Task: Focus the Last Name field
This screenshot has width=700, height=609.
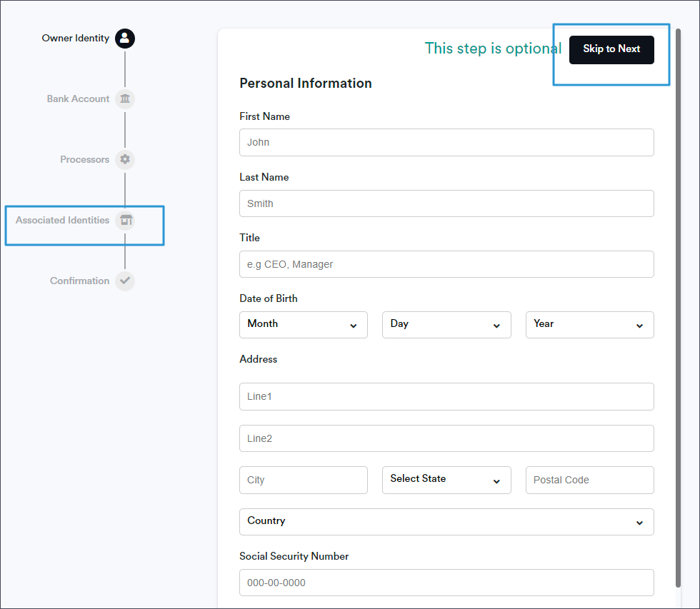Action: (x=446, y=203)
